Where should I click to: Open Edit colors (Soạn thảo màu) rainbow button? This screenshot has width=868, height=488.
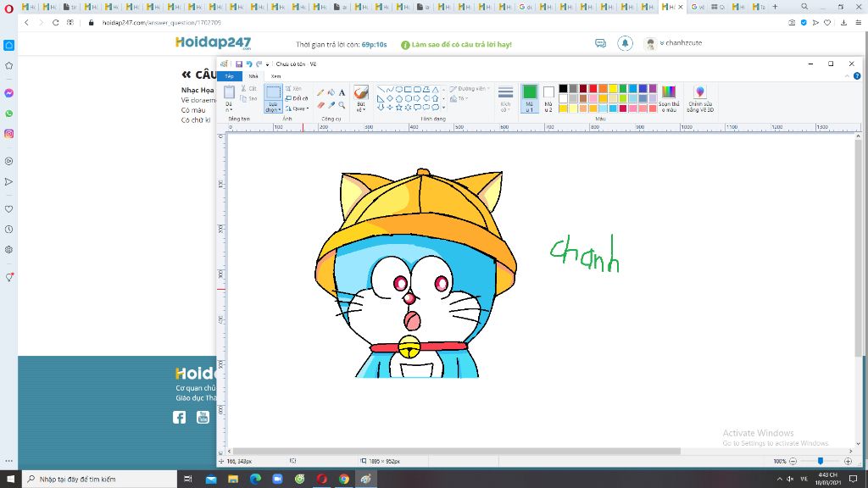(x=669, y=98)
